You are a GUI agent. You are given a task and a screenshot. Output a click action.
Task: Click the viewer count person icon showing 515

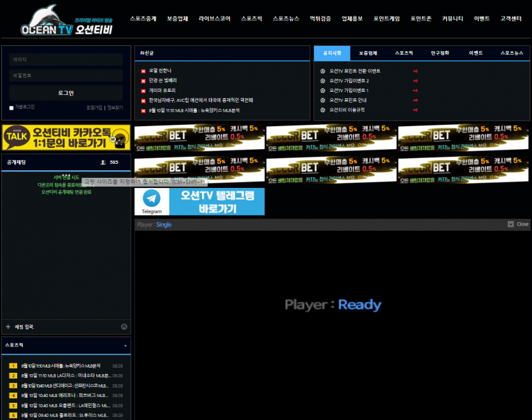pos(103,162)
